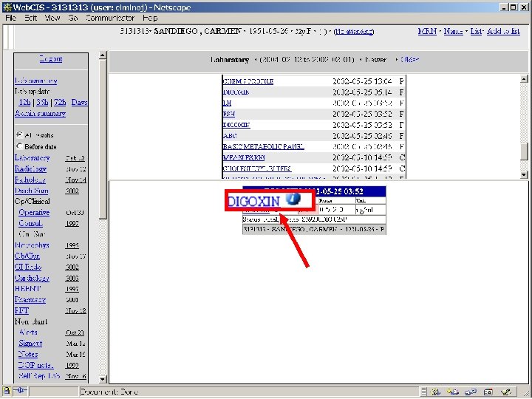This screenshot has height=399, width=532.
Task: Open the Notes link in sidebar
Action: click(x=28, y=354)
